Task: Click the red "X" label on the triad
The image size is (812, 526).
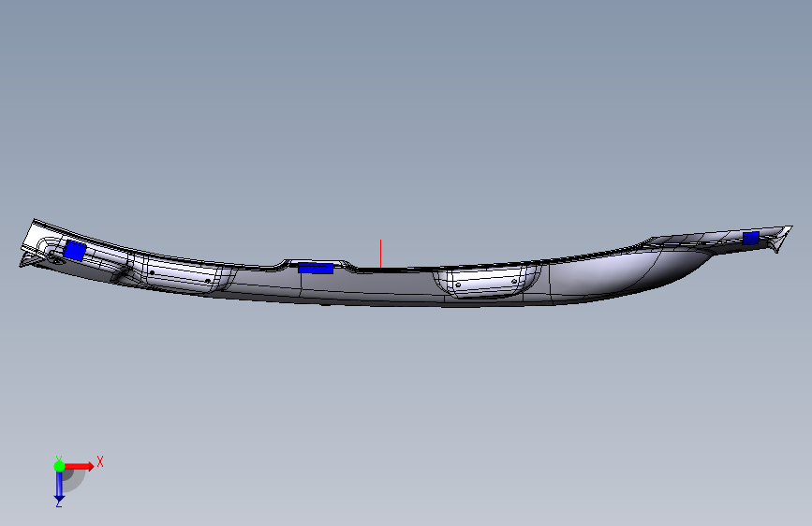Action: click(100, 461)
